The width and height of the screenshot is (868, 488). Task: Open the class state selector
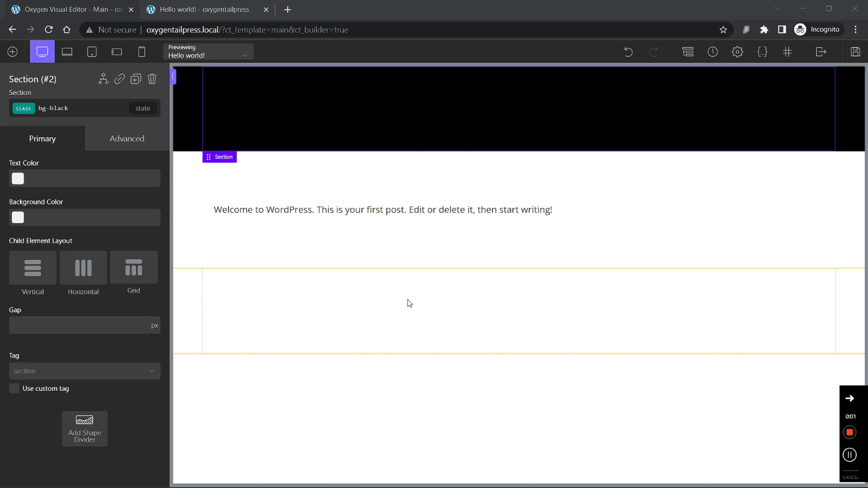point(143,108)
